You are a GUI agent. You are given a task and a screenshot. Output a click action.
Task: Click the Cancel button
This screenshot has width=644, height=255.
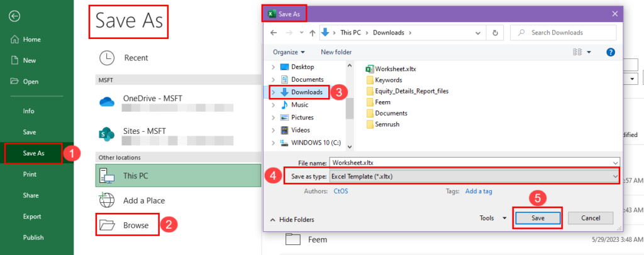(591, 218)
